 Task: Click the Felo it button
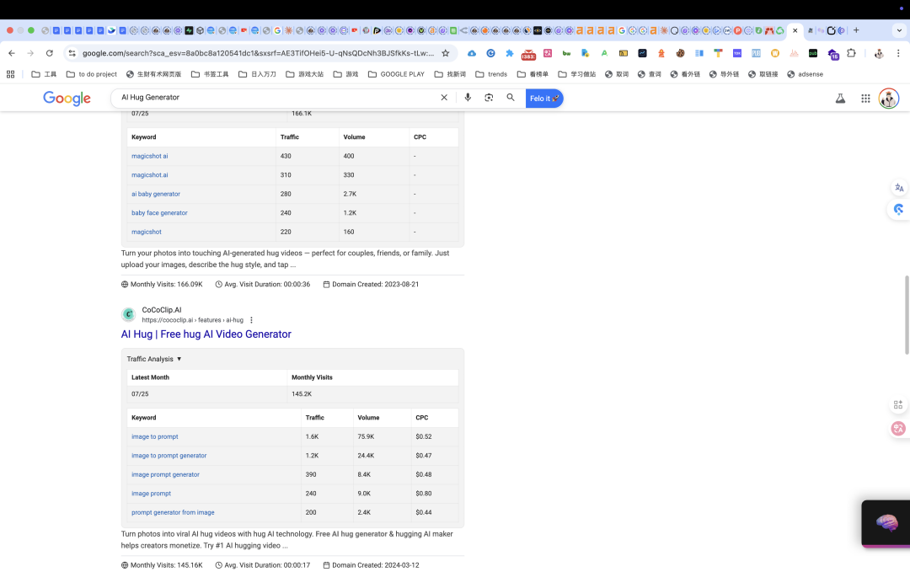[x=544, y=98]
